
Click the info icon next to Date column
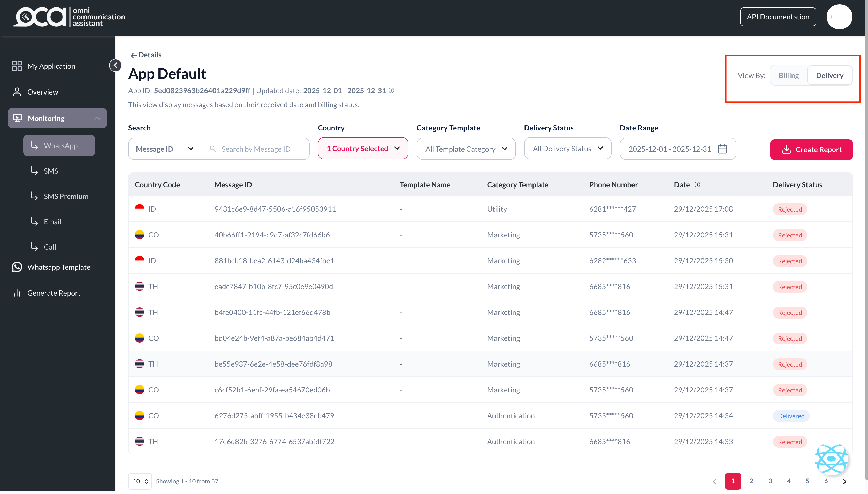click(x=697, y=184)
